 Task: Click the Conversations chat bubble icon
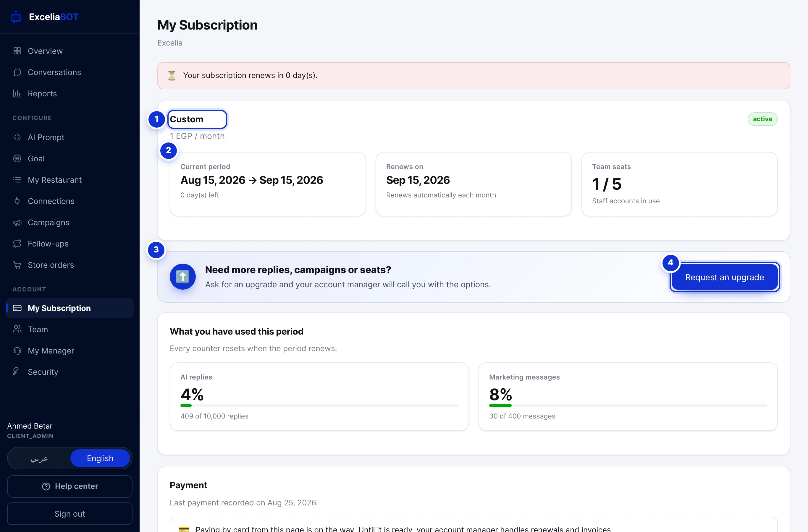click(x=17, y=72)
